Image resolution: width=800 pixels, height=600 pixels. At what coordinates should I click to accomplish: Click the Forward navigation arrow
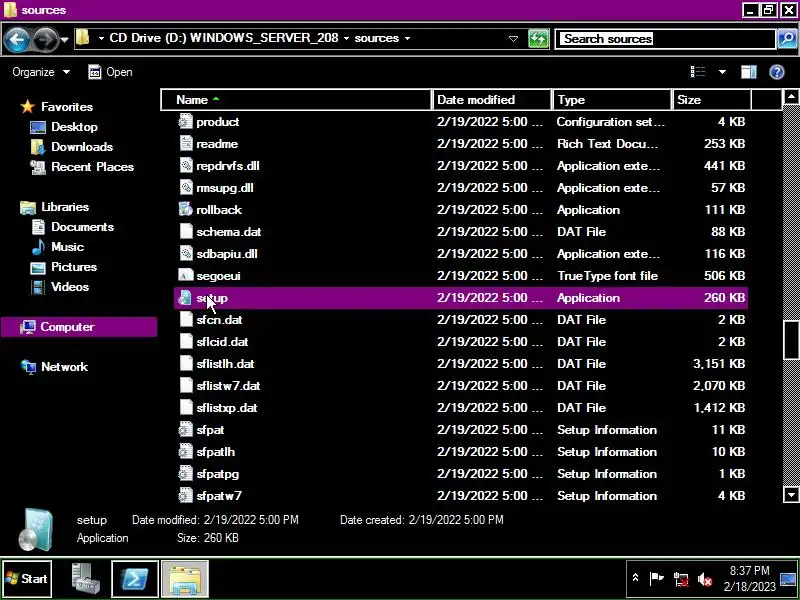[46, 39]
